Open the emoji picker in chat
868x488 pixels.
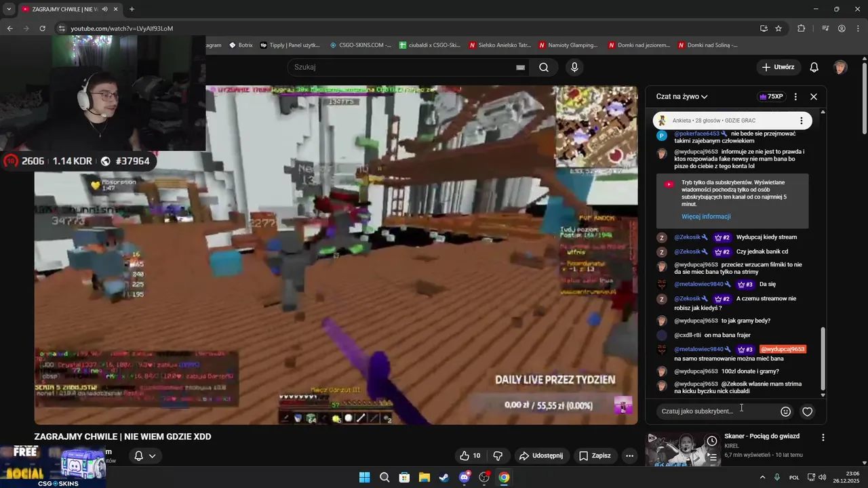pos(786,411)
